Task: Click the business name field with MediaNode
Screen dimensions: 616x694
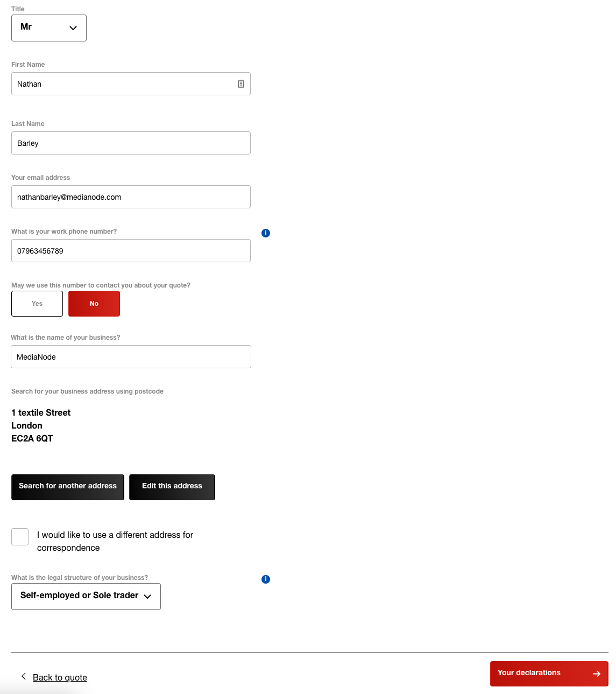Action: point(131,357)
